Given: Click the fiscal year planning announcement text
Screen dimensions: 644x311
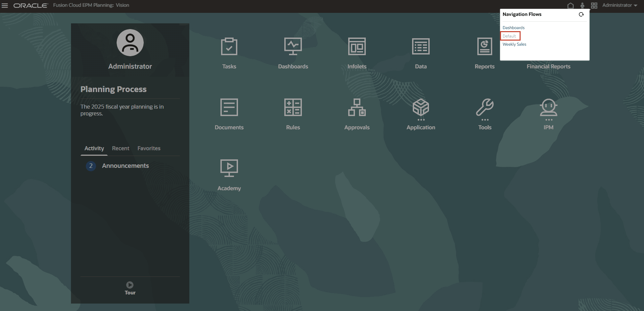Looking at the screenshot, I should click(x=122, y=110).
